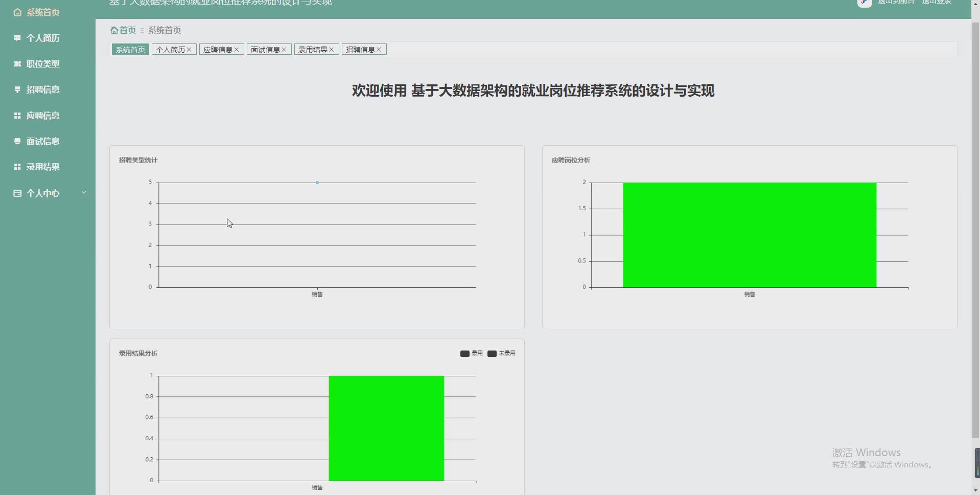
Task: Click the 欢迎使用 welcome heading
Action: [533, 91]
